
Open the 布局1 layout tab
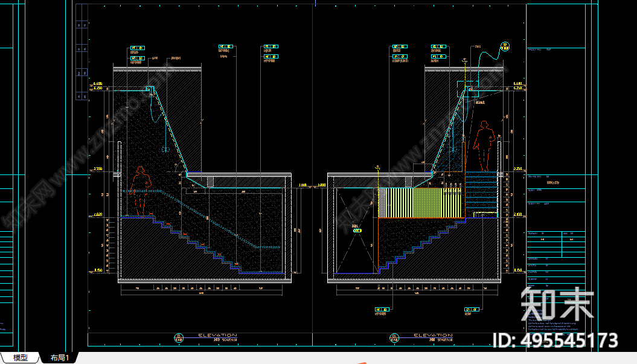point(60,357)
